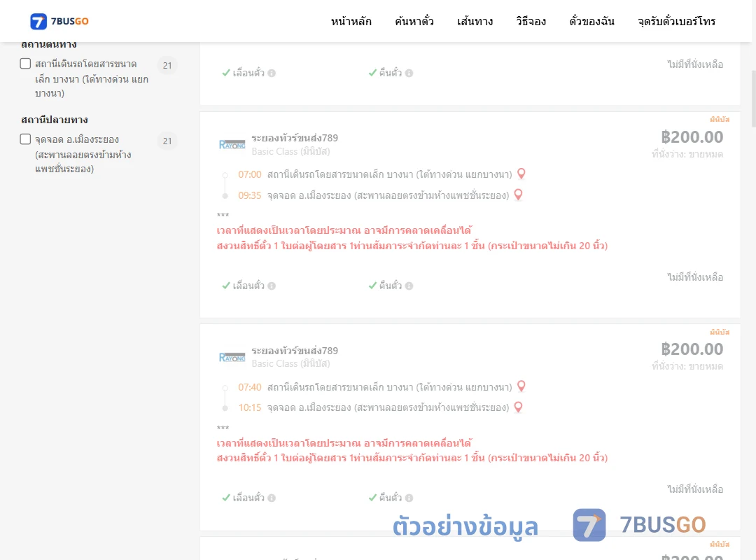
Task: Click map pin for 07:00 Bangna departure
Action: tap(521, 174)
